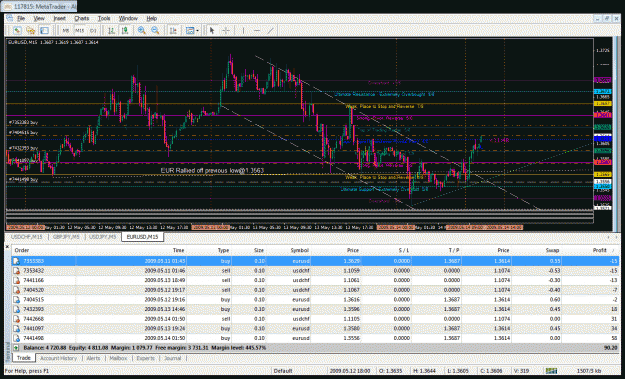Viewport: 625px width, 379px height.
Task: Click the chart tabs scroll-right arrow
Action: (616, 237)
